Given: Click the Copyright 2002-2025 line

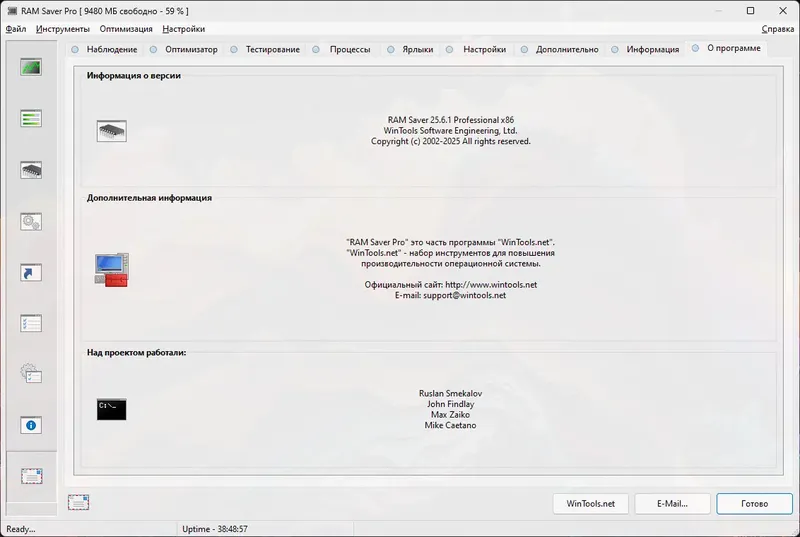Looking at the screenshot, I should click(451, 141).
